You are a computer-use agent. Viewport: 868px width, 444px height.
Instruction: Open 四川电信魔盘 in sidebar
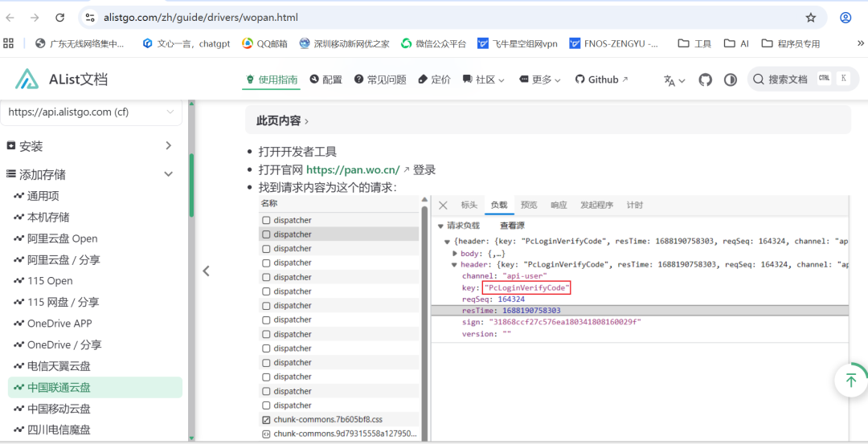59,430
